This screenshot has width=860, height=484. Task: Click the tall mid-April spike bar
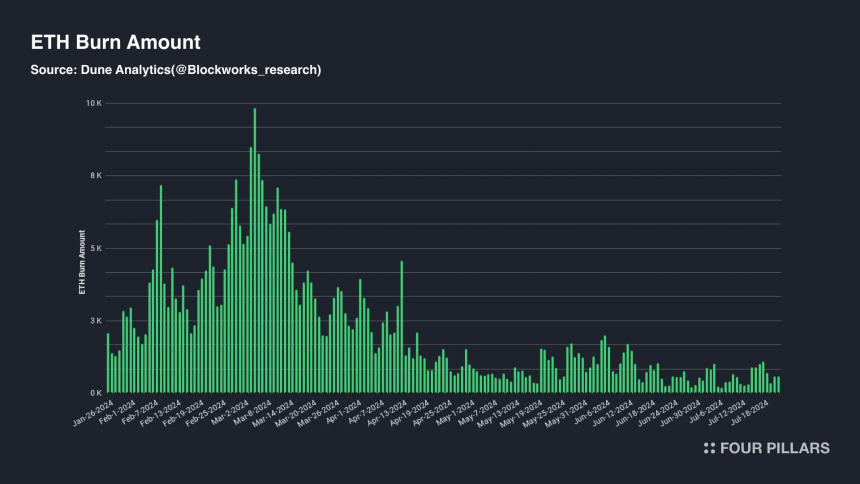coord(401,327)
